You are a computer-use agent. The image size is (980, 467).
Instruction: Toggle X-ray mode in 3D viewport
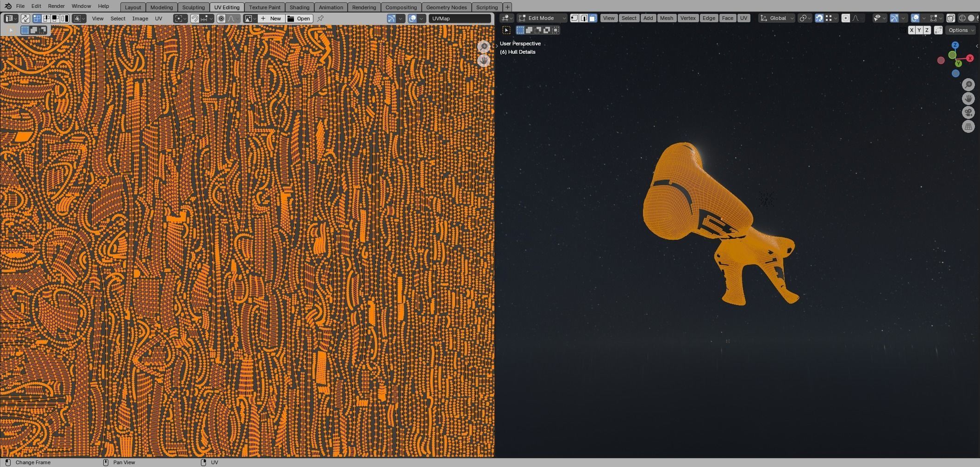point(950,18)
